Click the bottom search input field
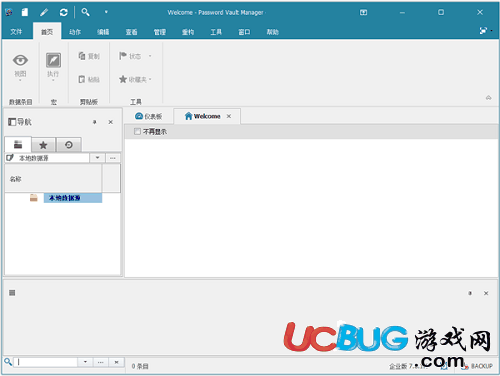This screenshot has height=376, width=500. (x=46, y=362)
